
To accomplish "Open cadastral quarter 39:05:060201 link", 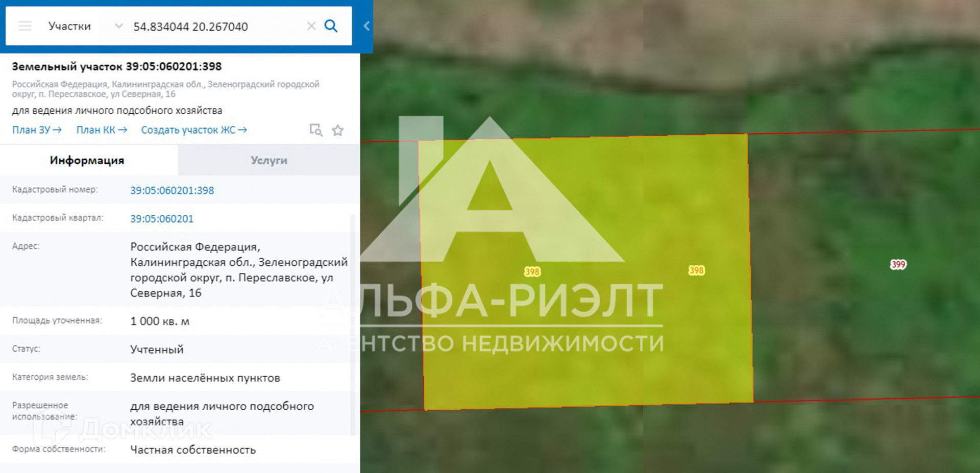I will click(162, 219).
